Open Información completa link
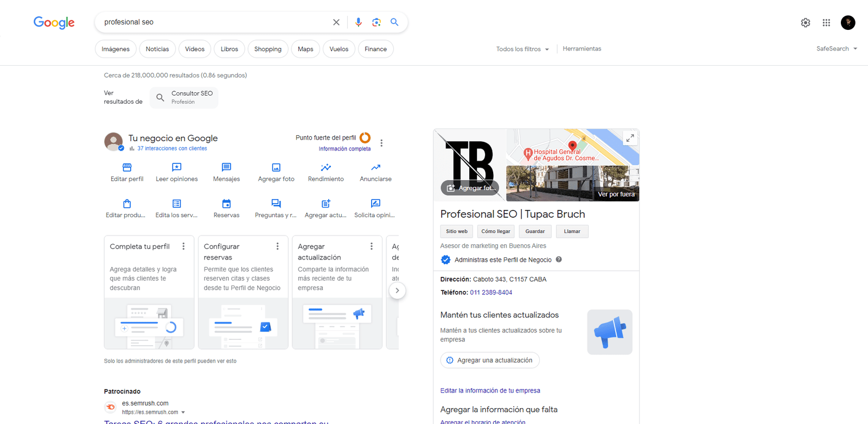 tap(344, 149)
